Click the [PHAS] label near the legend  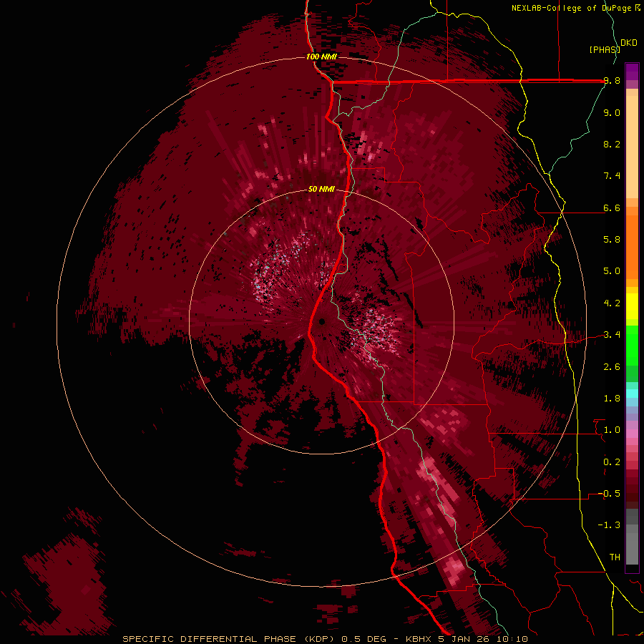pos(605,49)
